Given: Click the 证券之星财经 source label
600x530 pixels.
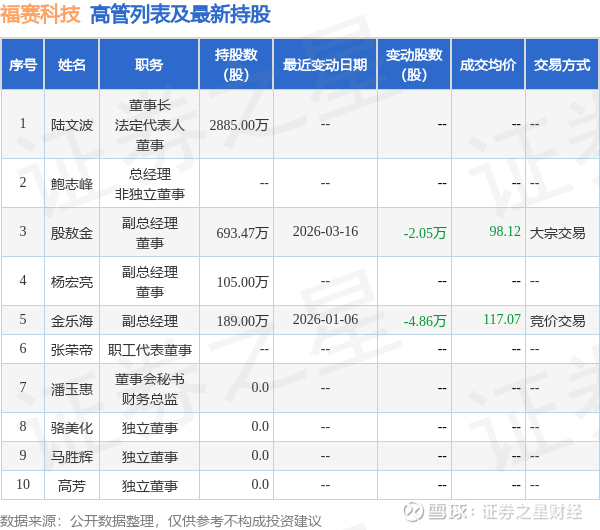Looking at the screenshot, I should tap(532, 512).
